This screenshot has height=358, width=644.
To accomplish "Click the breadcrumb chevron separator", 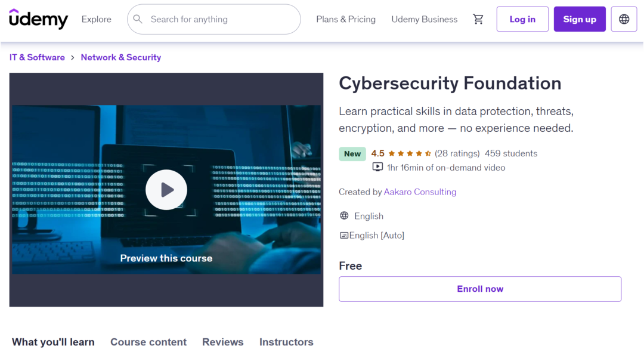I will pyautogui.click(x=73, y=58).
